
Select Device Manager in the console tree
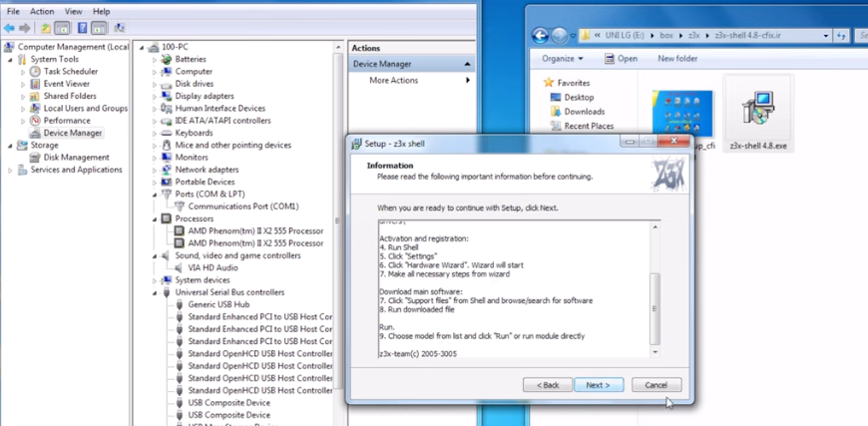tap(73, 133)
